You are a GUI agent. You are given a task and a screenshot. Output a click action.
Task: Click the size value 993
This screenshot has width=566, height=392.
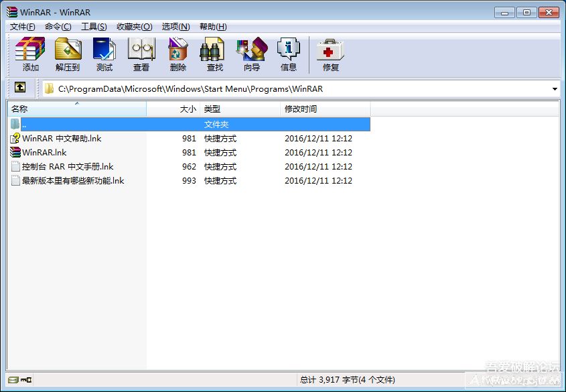(189, 180)
